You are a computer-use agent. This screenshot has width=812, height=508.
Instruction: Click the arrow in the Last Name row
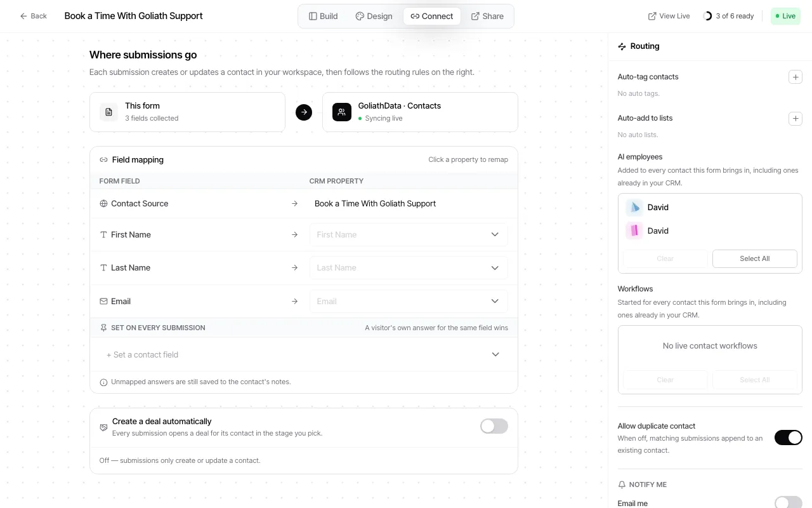(x=294, y=268)
